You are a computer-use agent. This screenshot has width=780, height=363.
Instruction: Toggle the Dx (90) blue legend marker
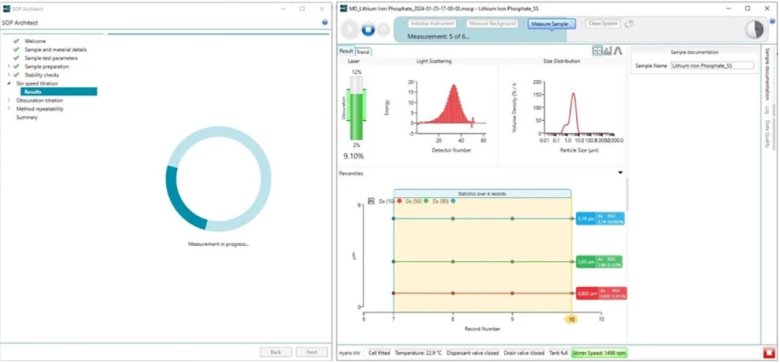point(453,201)
